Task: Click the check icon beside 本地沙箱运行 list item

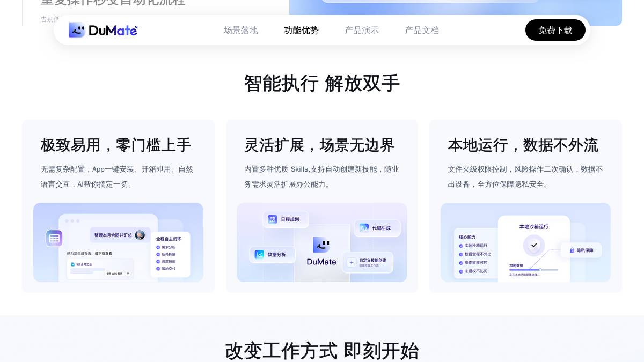Action: coord(461,246)
